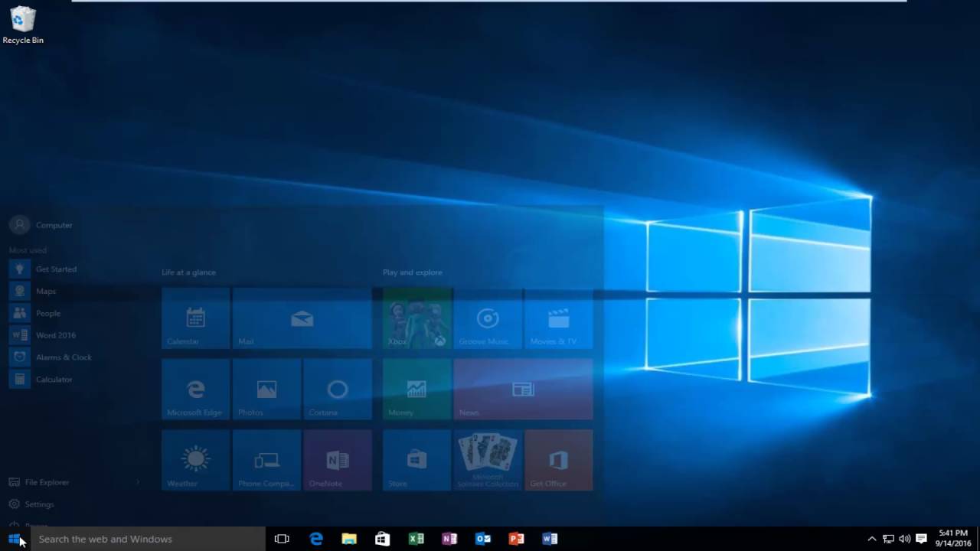Open the Photos tile

point(266,389)
